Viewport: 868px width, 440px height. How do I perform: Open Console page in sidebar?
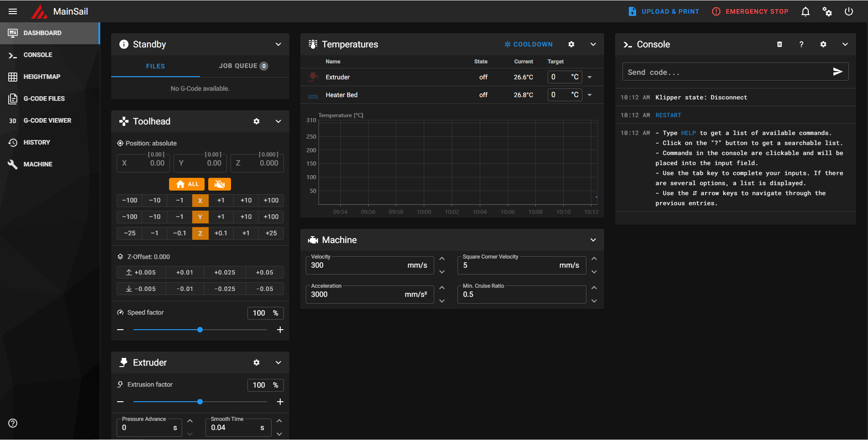pyautogui.click(x=50, y=55)
